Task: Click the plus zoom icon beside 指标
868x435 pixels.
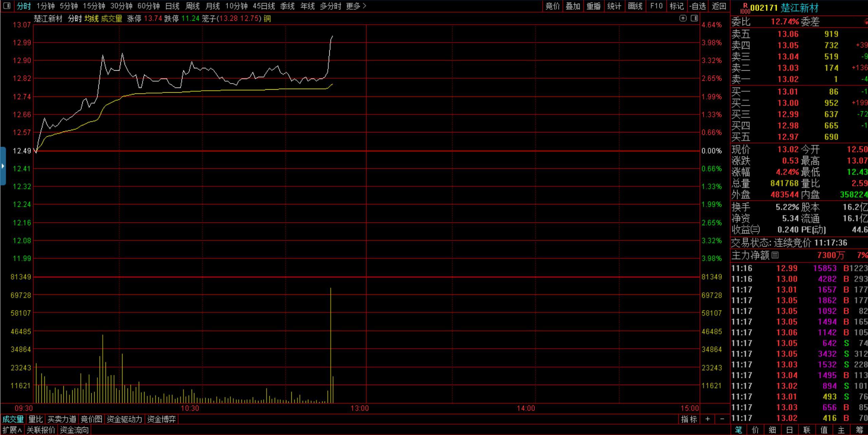Action: click(x=708, y=419)
